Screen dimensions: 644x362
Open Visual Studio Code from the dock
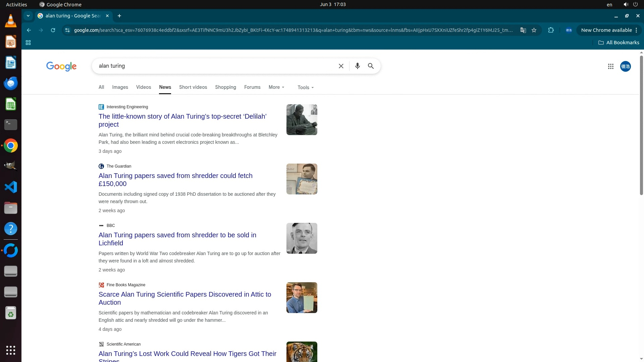(11, 187)
